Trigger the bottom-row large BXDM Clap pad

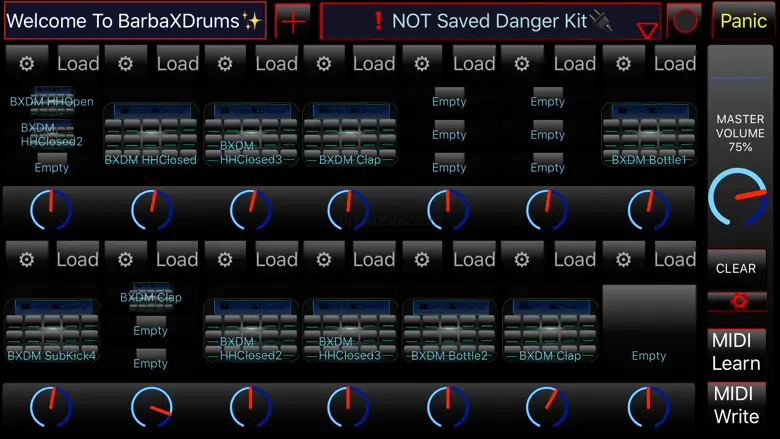pyautogui.click(x=550, y=331)
